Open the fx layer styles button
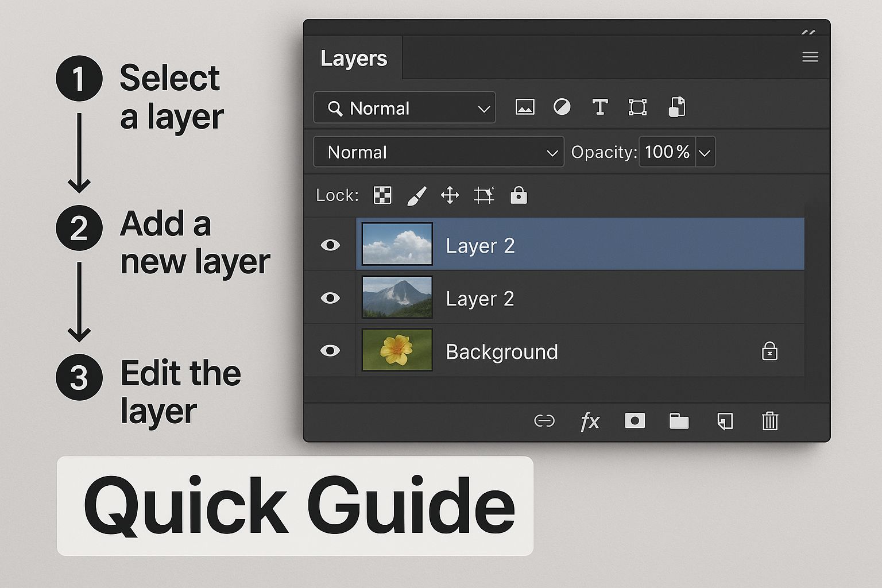Viewport: 882px width, 588px height. click(x=589, y=421)
